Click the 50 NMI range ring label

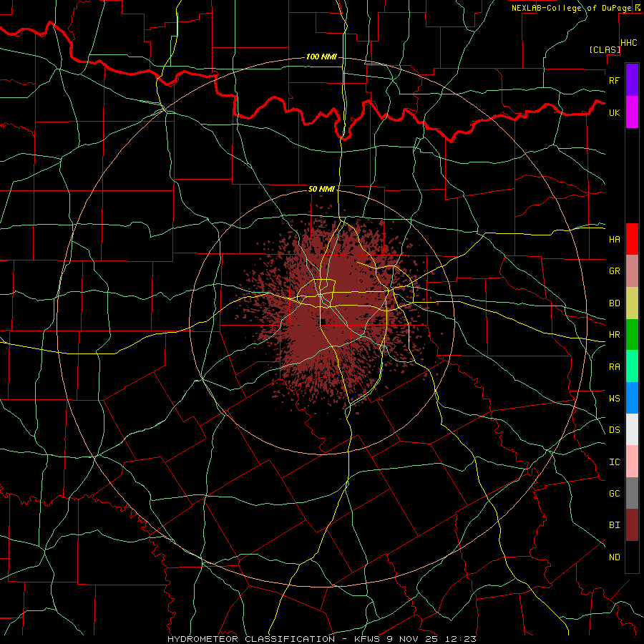(x=321, y=189)
